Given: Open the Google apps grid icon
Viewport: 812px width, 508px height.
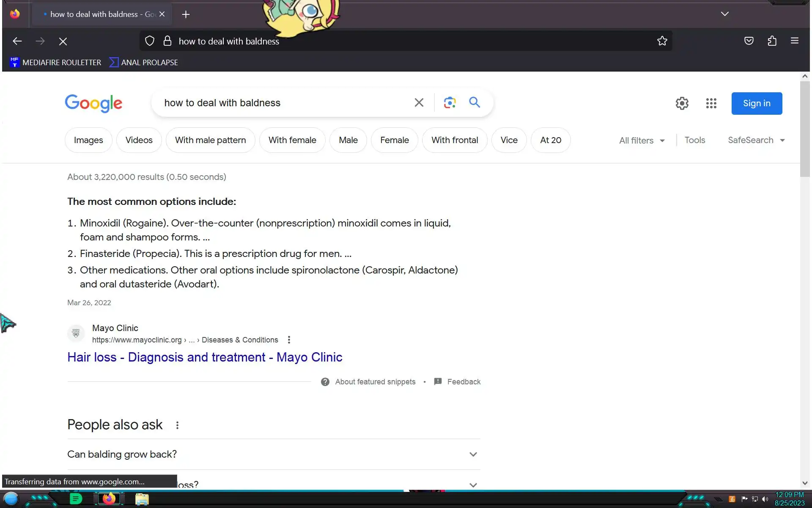Looking at the screenshot, I should tap(711, 103).
